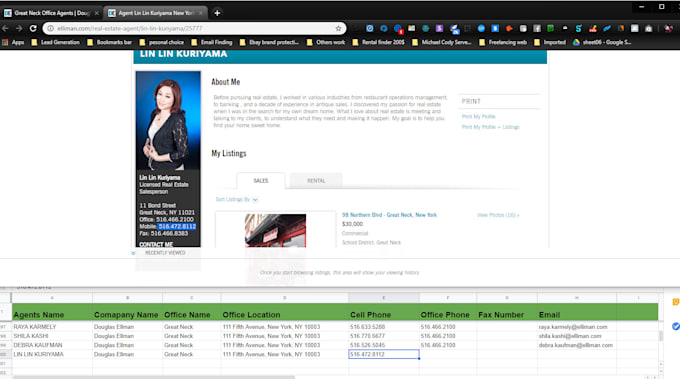Screen dimensions: 680x379
Task: Open the 98 Northern Blvd listing thumbnail
Action: (x=275, y=231)
